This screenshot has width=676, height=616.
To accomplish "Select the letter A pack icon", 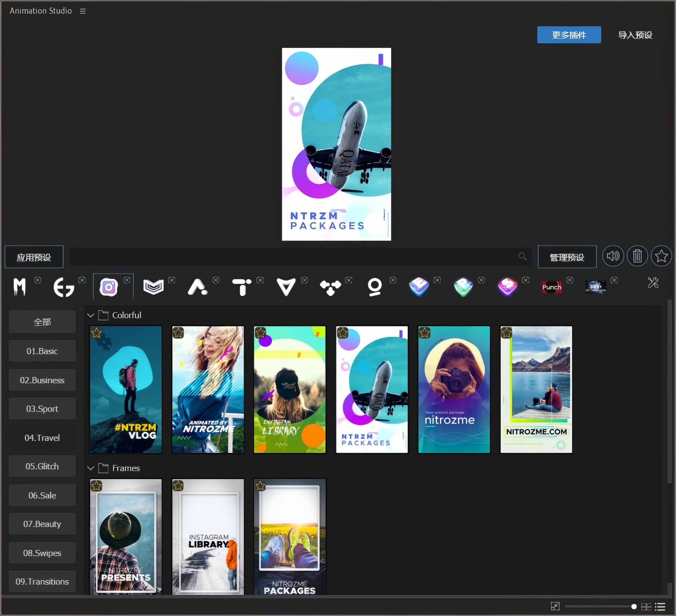I will [x=198, y=287].
